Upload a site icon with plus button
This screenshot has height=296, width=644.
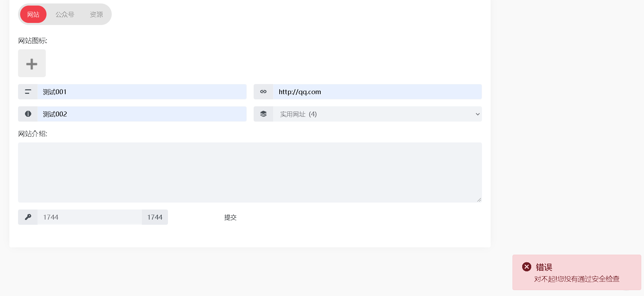[32, 63]
